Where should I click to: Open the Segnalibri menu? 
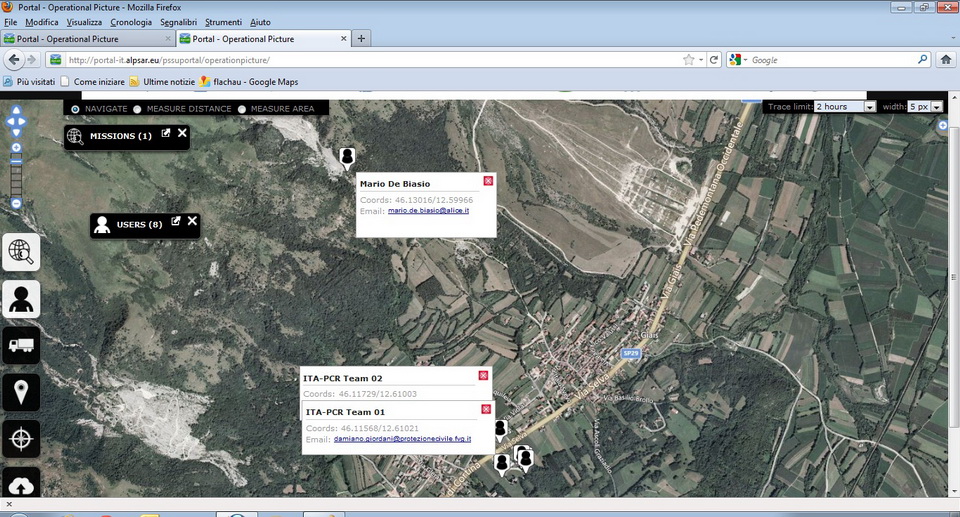tap(178, 22)
